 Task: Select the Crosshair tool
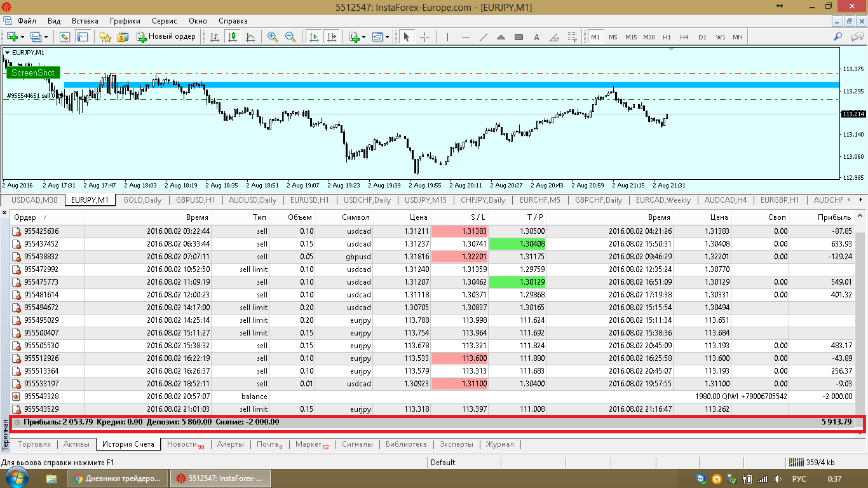(424, 37)
